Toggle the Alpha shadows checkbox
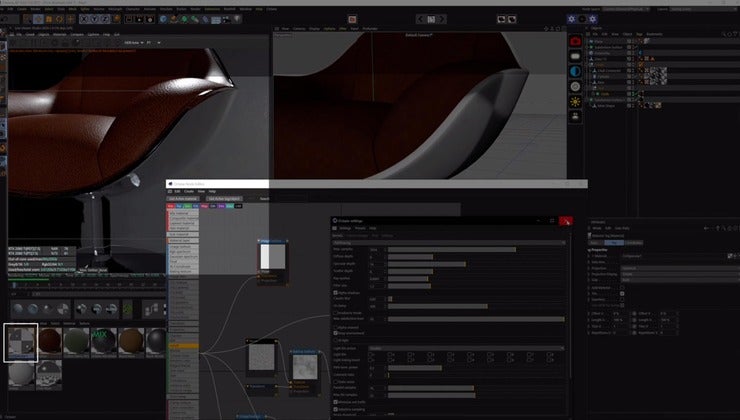Viewport: 740px width, 420px height. point(336,293)
